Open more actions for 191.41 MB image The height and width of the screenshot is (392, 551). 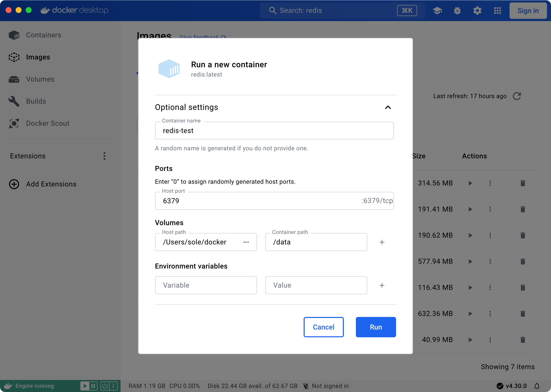point(490,209)
